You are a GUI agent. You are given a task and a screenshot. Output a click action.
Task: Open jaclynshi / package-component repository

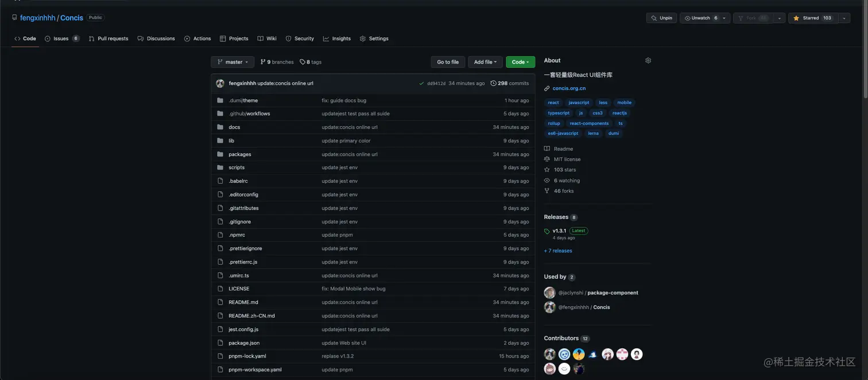click(613, 293)
